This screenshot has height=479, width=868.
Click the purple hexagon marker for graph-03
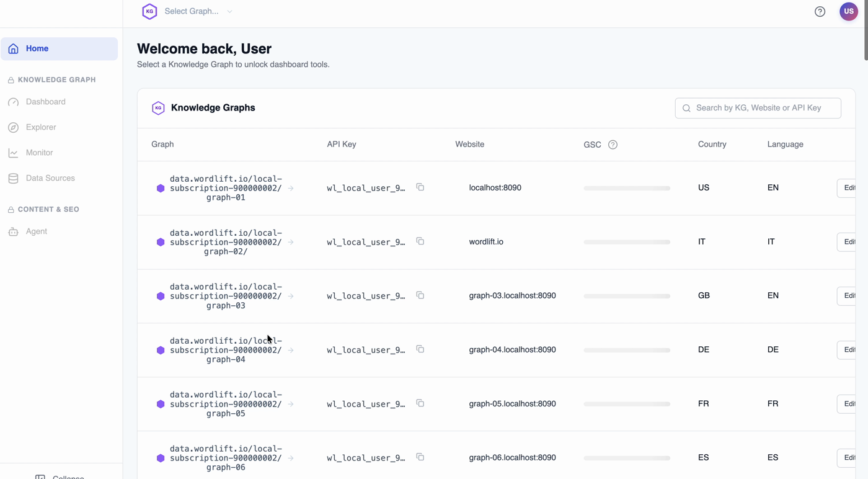[x=161, y=296]
